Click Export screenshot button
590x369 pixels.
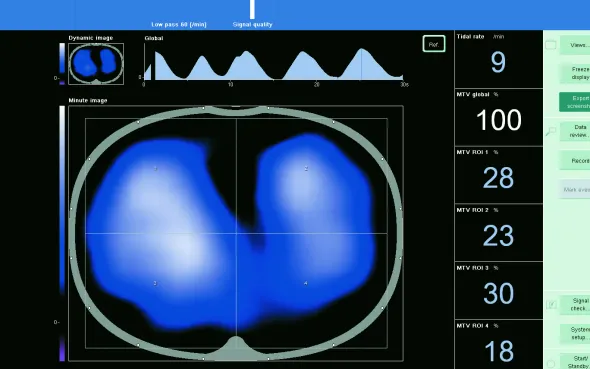coord(576,102)
